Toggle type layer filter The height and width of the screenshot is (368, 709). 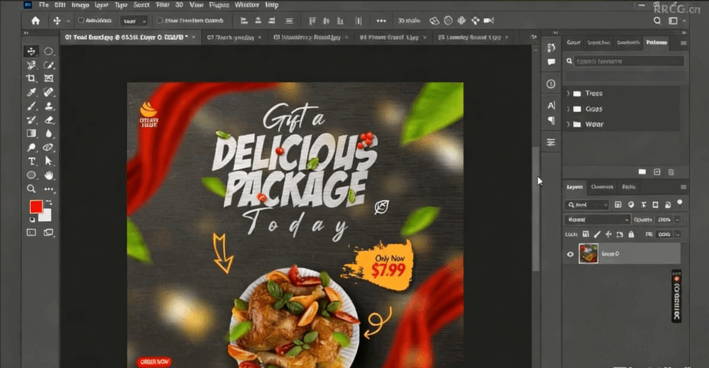tap(643, 205)
